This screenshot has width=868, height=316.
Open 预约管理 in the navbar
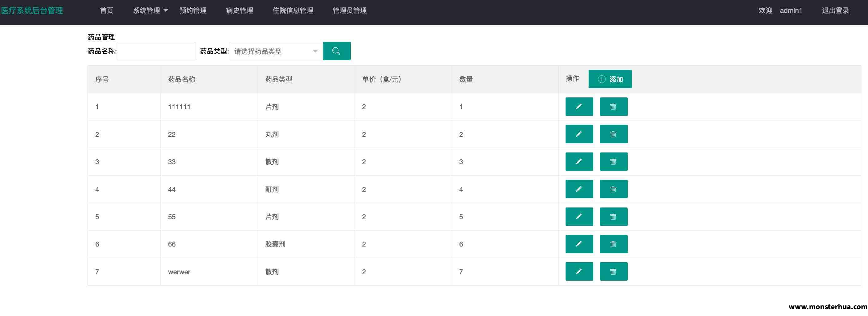[x=193, y=11]
